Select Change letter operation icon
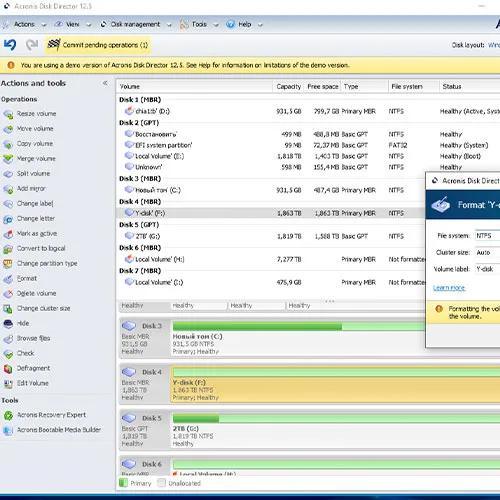500x500 pixels. tap(8, 219)
